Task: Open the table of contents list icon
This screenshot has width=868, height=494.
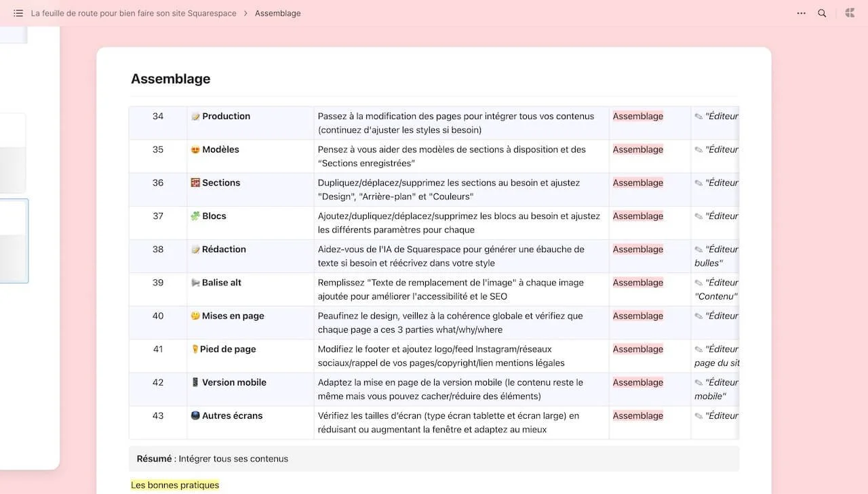Action: coord(18,13)
